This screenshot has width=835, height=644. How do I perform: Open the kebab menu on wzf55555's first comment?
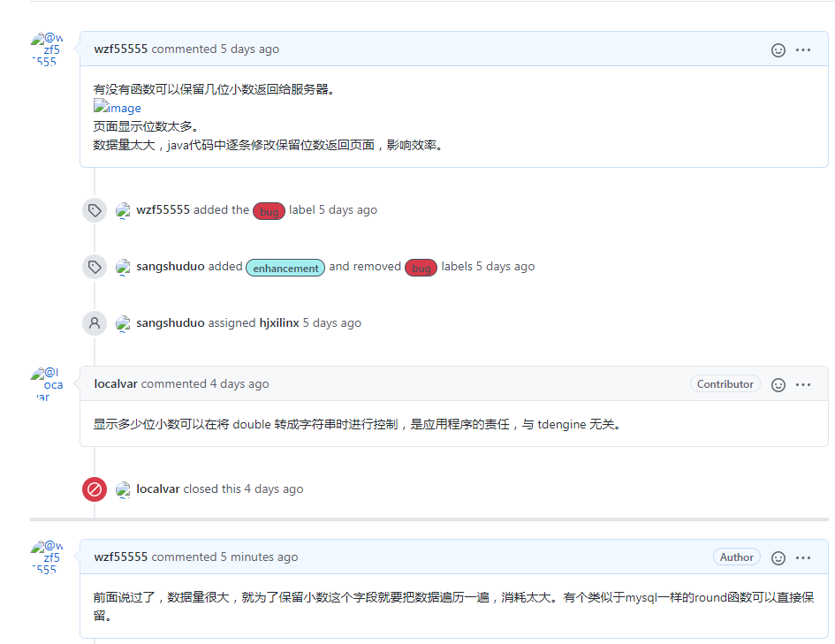tap(802, 50)
